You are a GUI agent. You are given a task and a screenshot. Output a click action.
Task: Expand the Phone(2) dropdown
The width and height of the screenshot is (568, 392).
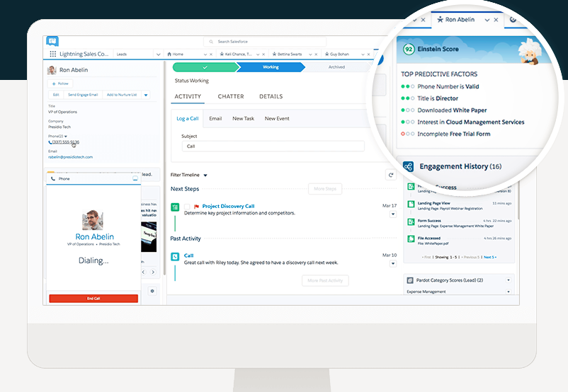66,137
